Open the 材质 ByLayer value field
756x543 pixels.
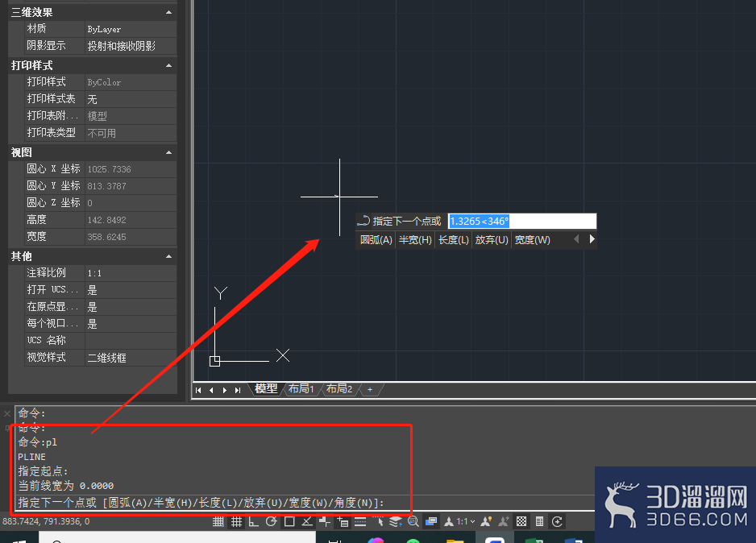point(131,29)
